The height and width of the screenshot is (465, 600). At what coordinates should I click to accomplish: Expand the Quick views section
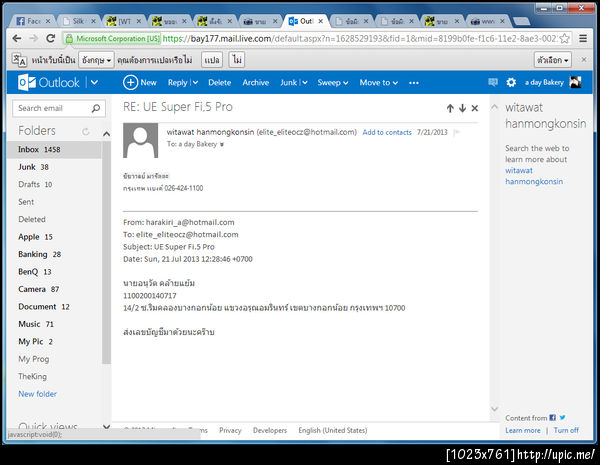tap(106, 426)
